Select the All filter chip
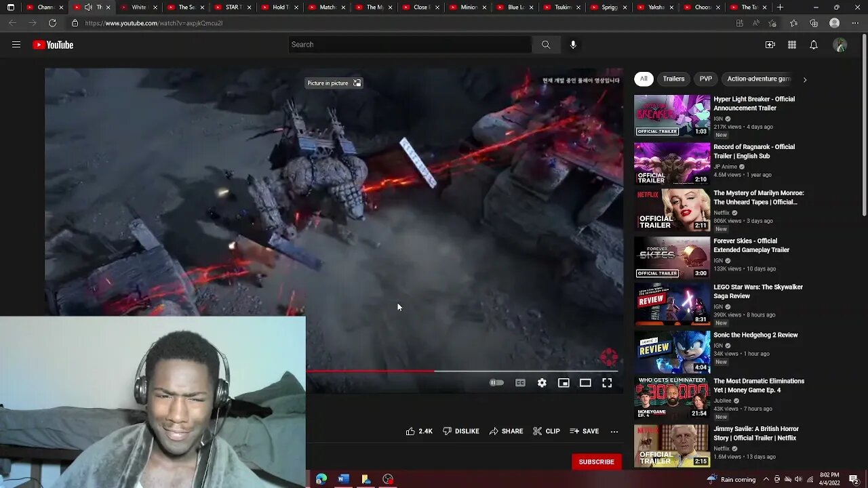The width and height of the screenshot is (868, 488). (x=644, y=79)
